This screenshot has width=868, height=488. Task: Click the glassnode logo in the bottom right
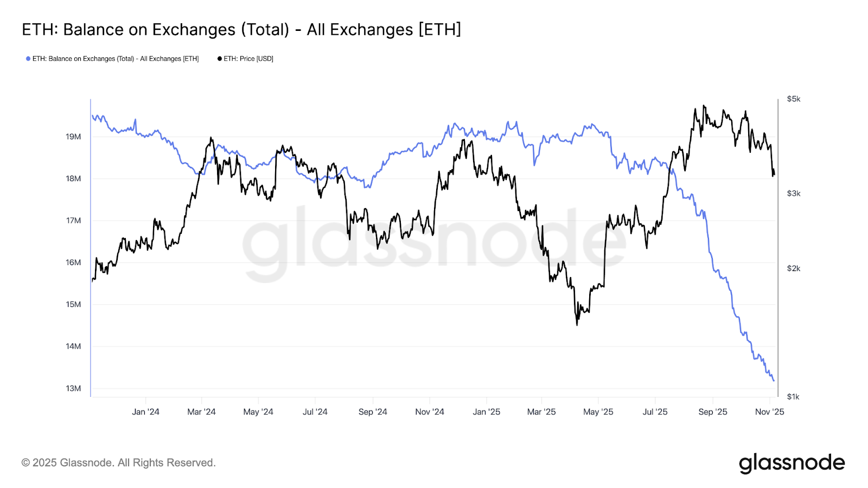coord(792,463)
